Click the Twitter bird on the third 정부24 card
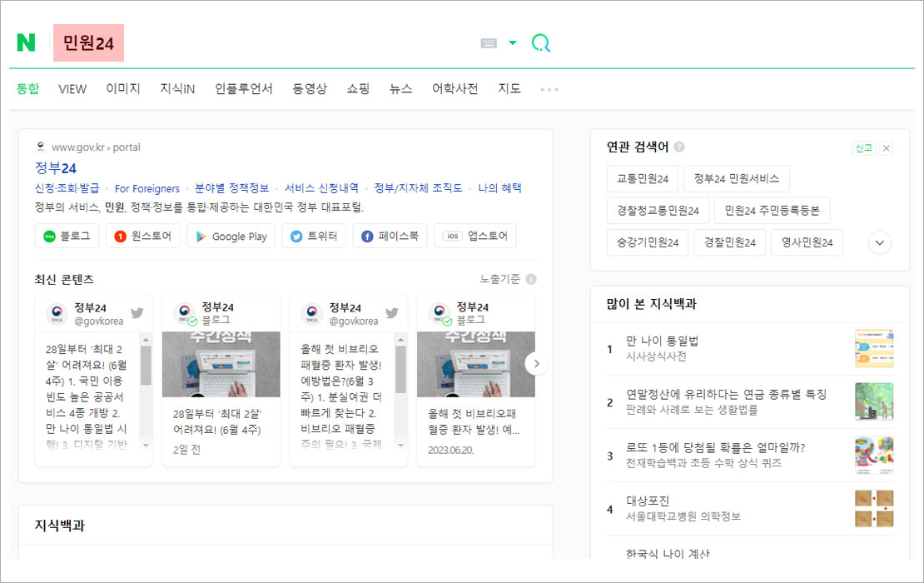 pyautogui.click(x=392, y=313)
